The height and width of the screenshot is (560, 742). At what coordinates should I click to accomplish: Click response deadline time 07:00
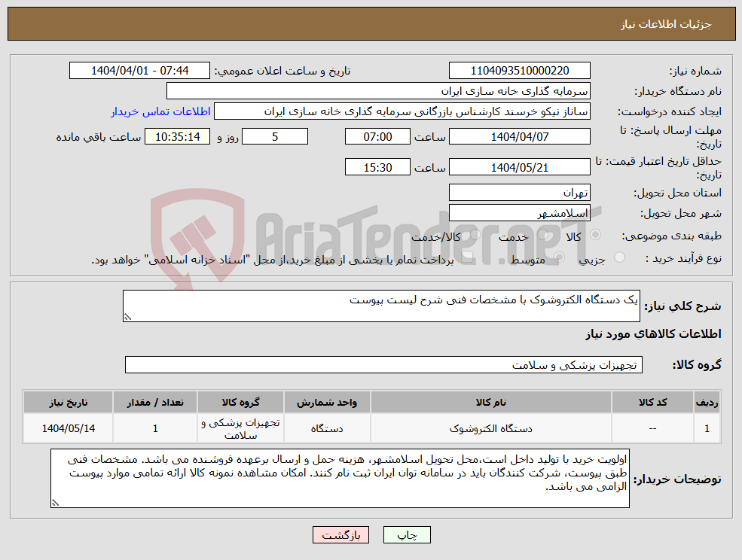tap(377, 137)
